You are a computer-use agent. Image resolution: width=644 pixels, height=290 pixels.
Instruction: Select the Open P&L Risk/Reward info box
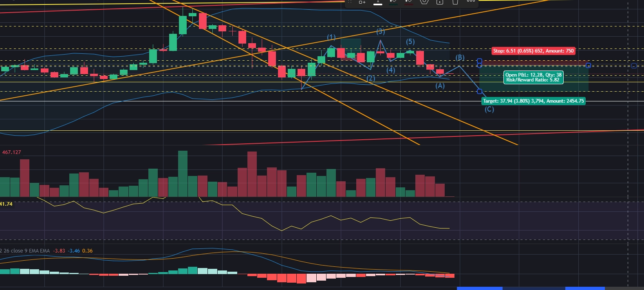click(534, 77)
